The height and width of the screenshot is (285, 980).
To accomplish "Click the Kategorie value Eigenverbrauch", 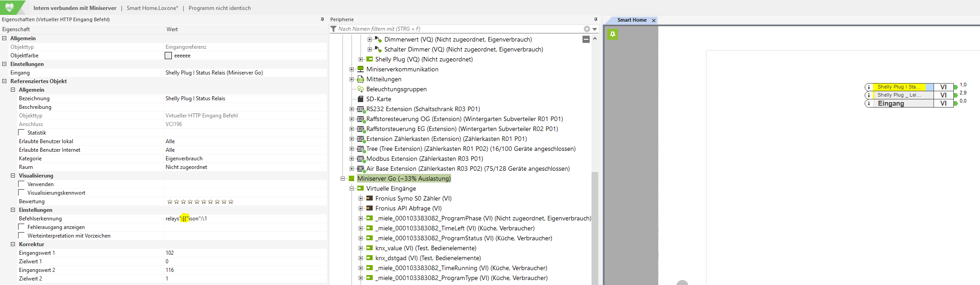I will click(x=245, y=159).
